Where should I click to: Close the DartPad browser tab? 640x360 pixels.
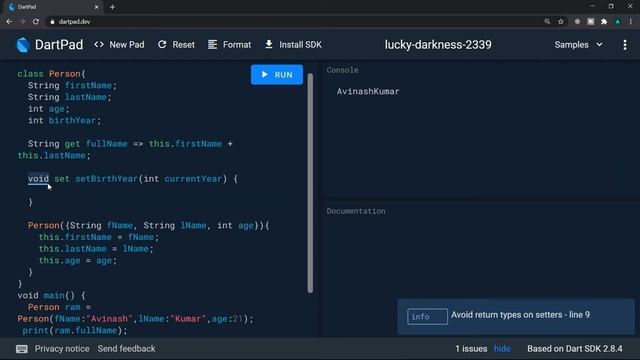(96, 7)
